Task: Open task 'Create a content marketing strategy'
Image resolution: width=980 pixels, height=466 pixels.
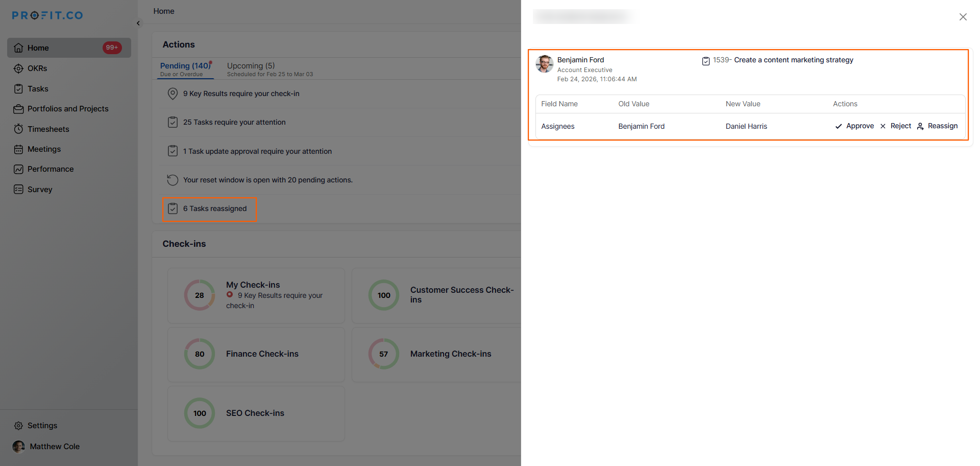Action: pos(794,60)
